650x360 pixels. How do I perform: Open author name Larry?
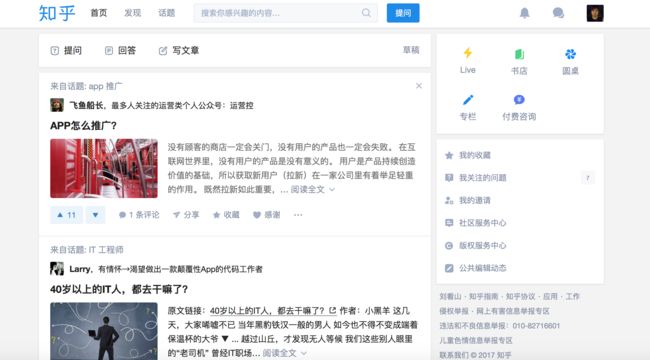(x=80, y=269)
